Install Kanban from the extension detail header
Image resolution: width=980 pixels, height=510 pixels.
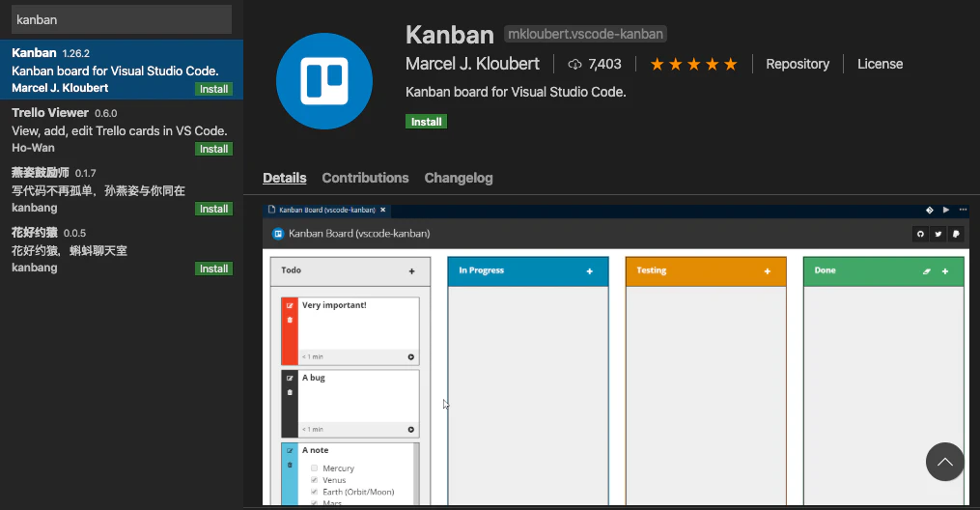pos(426,122)
